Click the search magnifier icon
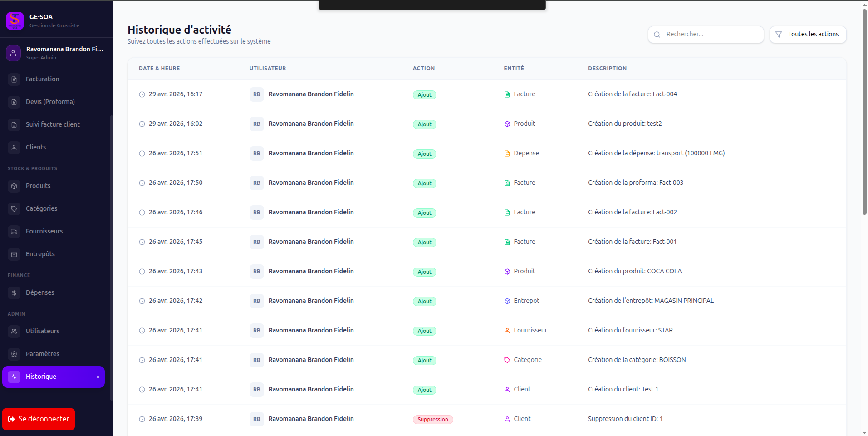868x436 pixels. 657,35
